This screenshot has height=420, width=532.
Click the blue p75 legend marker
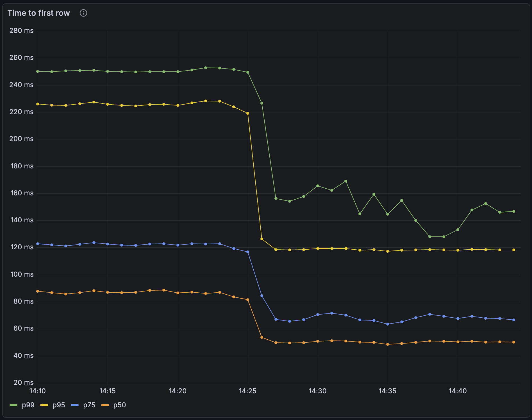pos(74,405)
